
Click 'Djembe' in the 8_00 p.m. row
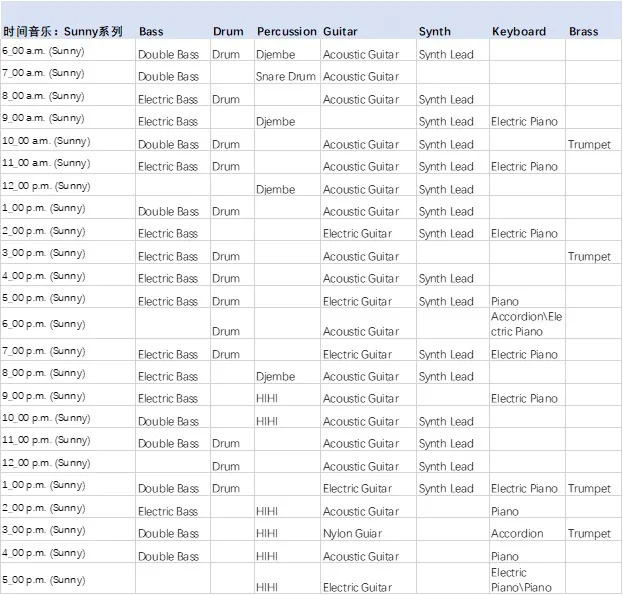coord(275,377)
